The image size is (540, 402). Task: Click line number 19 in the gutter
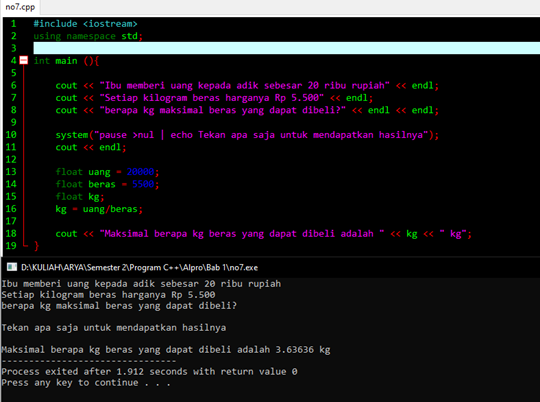11,245
